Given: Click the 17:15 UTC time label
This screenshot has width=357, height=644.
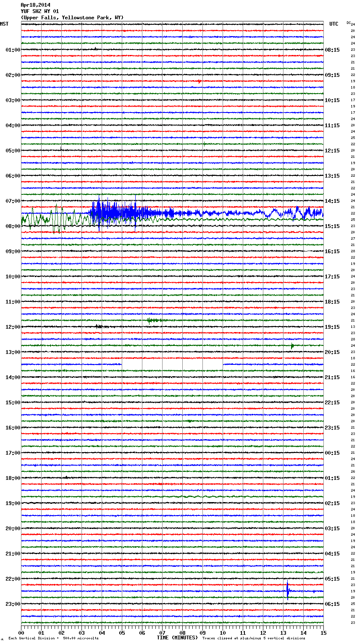Looking at the screenshot, I should 332,277.
